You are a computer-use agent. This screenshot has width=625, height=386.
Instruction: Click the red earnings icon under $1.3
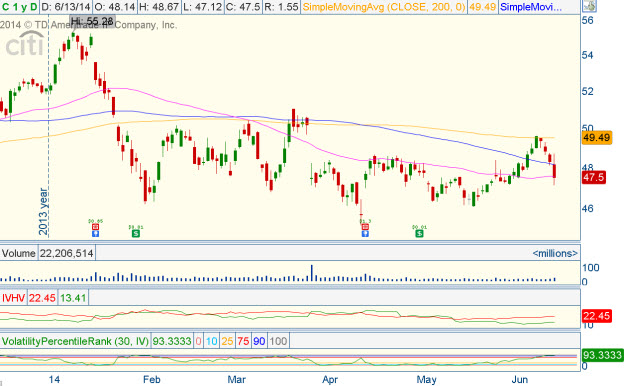click(365, 227)
